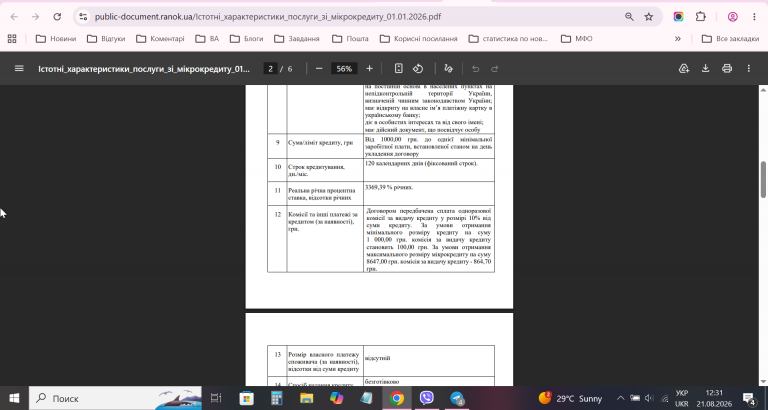Open Viber from the taskbar
Screen dimensions: 768x410
427,398
